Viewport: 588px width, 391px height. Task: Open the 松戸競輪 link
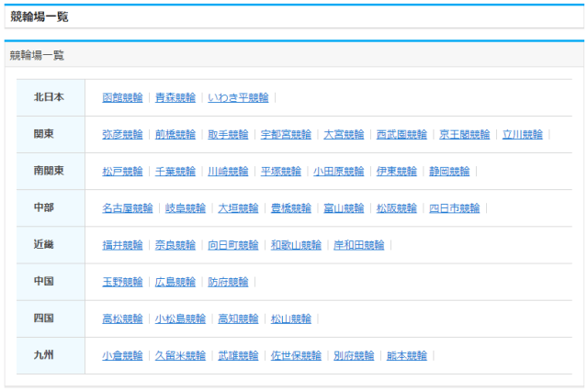[x=122, y=171]
